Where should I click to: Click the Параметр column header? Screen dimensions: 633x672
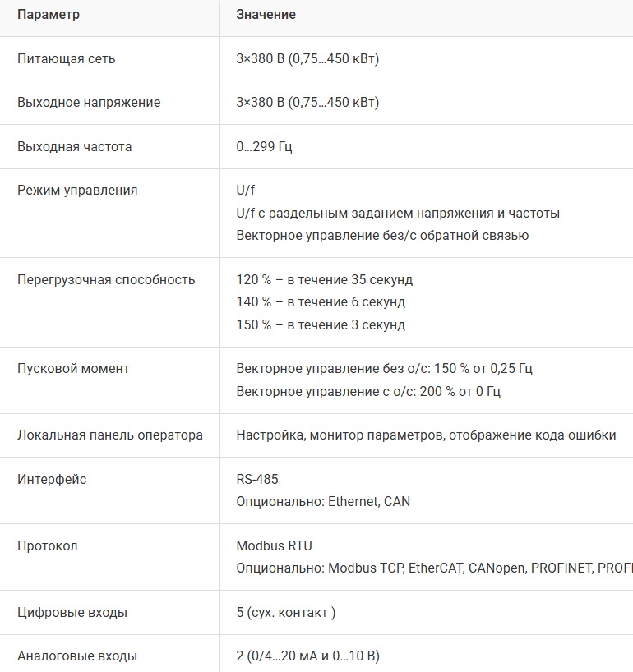49,15
